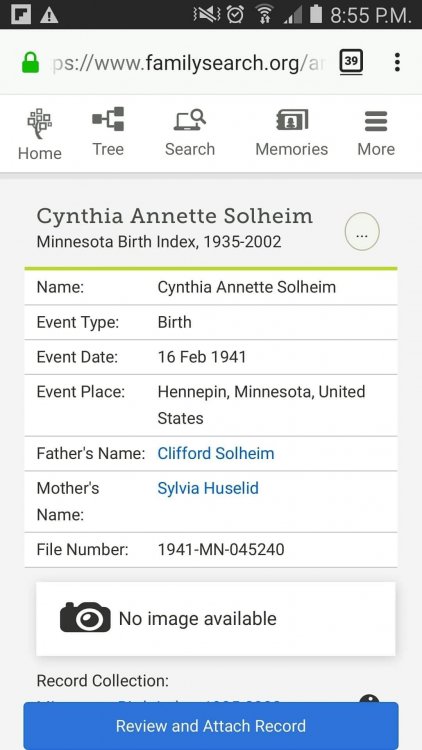Click Review and Attach Record button

pos(211,726)
